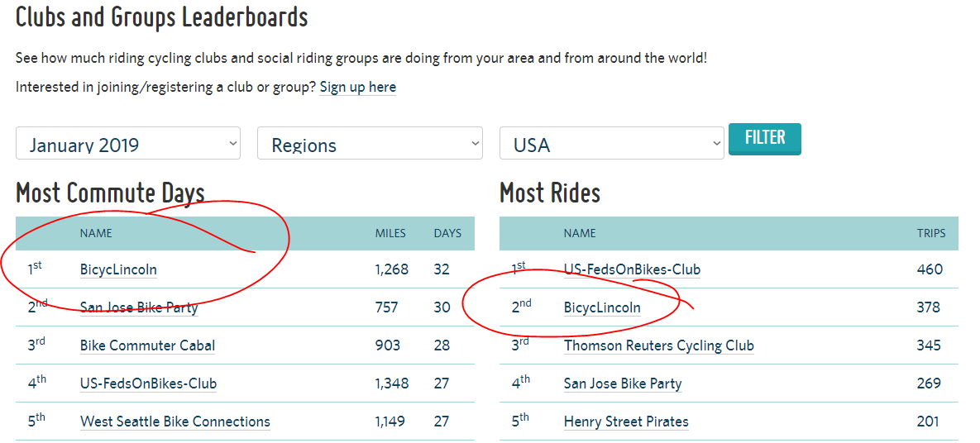Screen dimensions: 980x443
Task: Select Henry Street Pirates club link
Action: coord(626,422)
